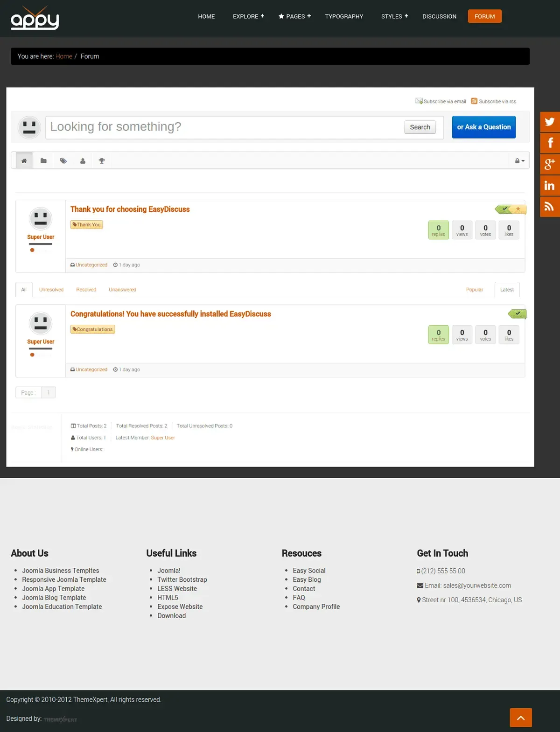Select the categories folder toolbar icon
Viewport: 560px width, 732px height.
43,160
